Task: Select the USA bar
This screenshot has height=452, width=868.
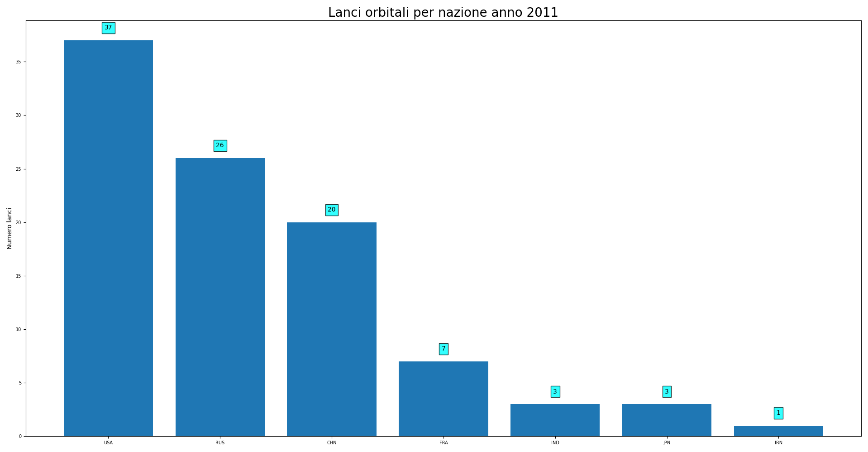Action: [108, 238]
